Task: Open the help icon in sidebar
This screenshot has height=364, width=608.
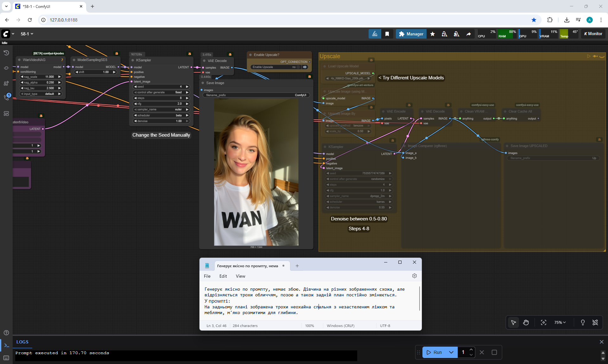Action: point(6,333)
